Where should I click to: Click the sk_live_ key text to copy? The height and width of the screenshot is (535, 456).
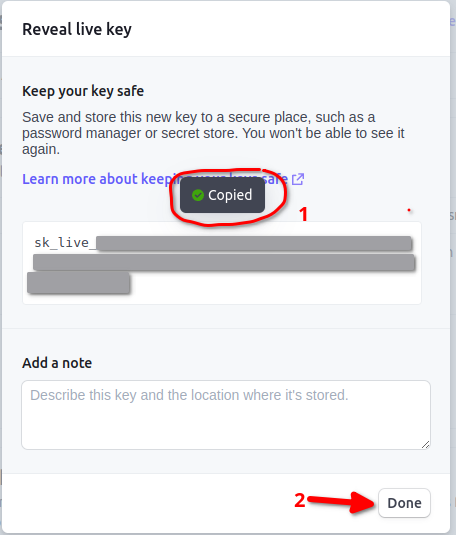[61, 243]
